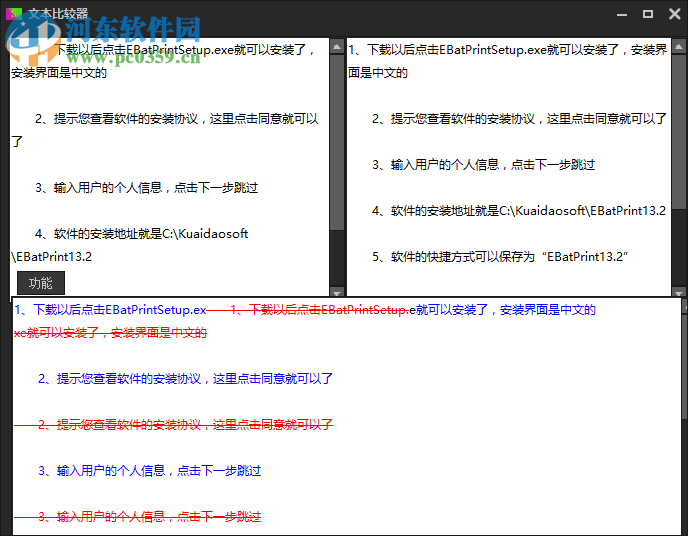Click left pane text '\EBatPrint13.2'
This screenshot has height=536, width=688.
(x=51, y=257)
